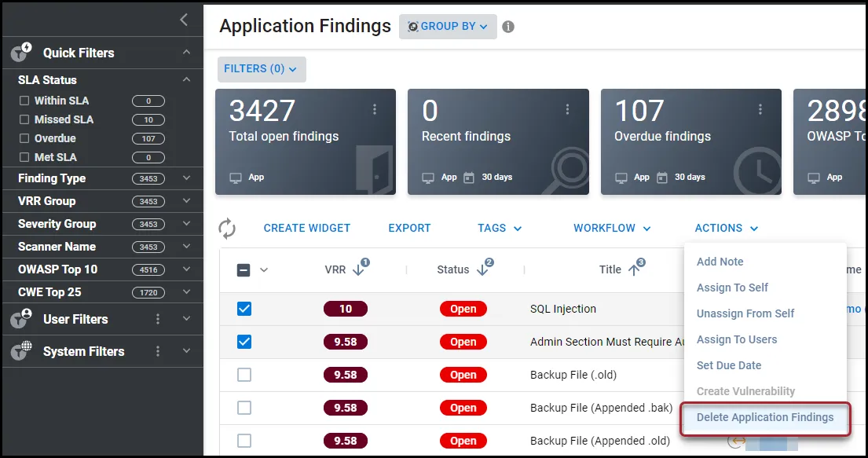The image size is (868, 458).
Task: Open the Workflow dropdown
Action: [612, 228]
